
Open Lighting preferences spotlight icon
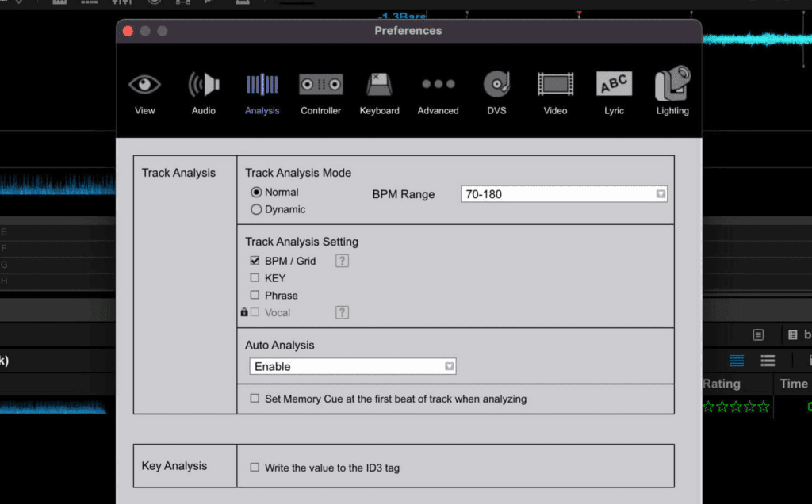click(x=672, y=85)
